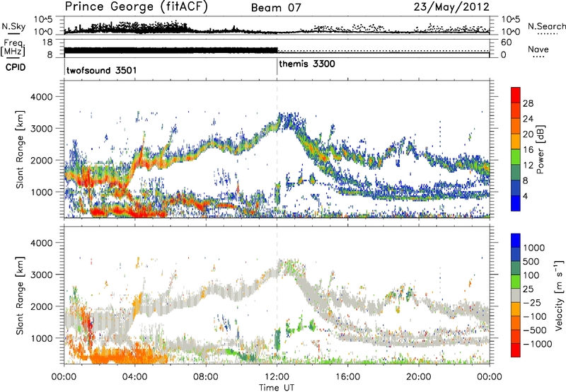This screenshot has width=566, height=392.
Task: Click the '04:00' time tick label
Action: [x=135, y=377]
